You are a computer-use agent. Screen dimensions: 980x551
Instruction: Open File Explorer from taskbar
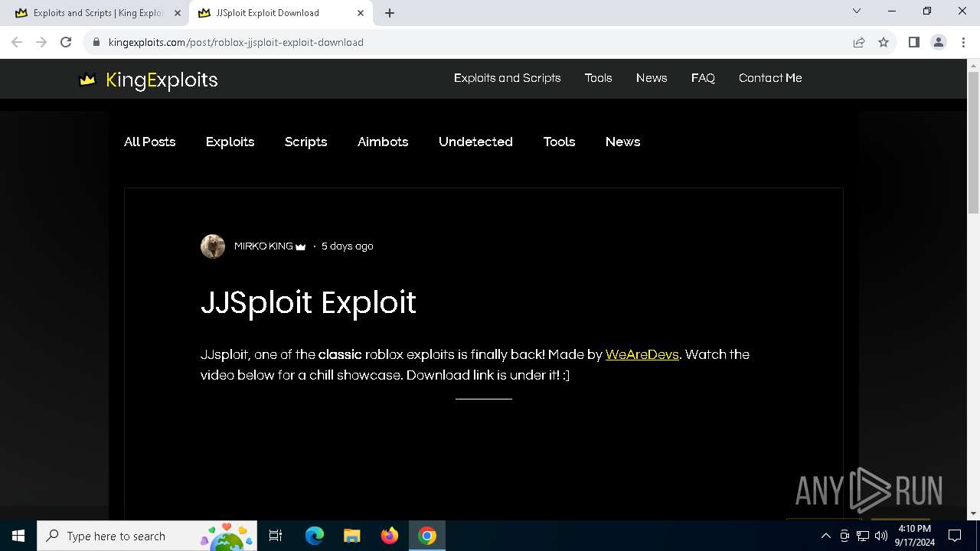click(x=352, y=536)
